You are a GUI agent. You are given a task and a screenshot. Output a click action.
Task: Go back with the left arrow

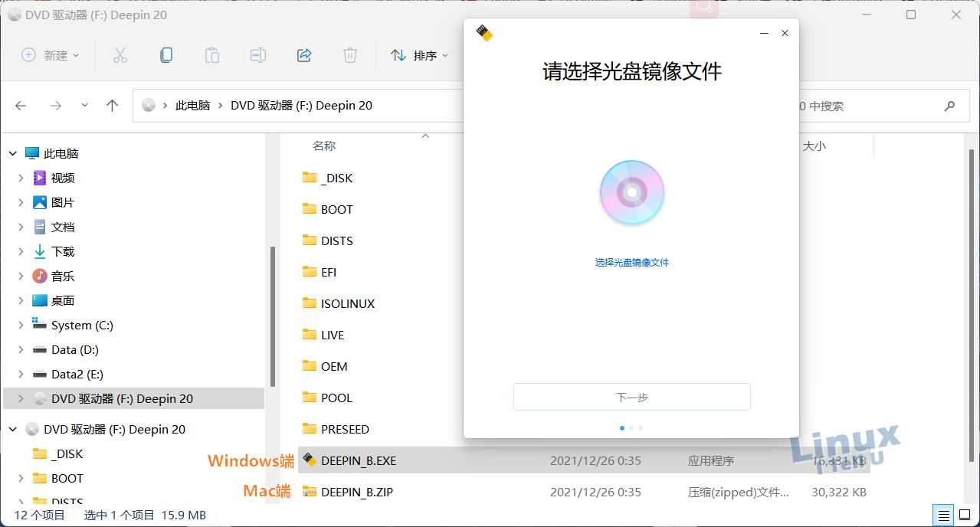(21, 106)
